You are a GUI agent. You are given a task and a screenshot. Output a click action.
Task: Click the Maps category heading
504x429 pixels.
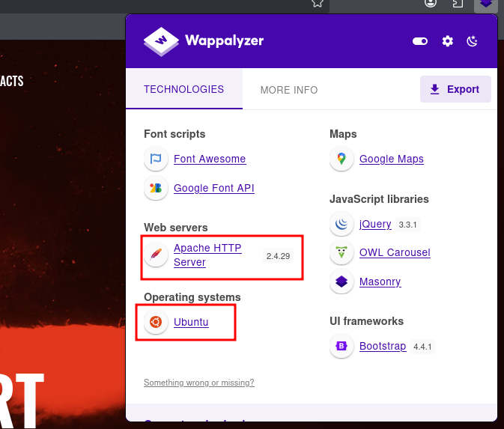[x=343, y=134]
